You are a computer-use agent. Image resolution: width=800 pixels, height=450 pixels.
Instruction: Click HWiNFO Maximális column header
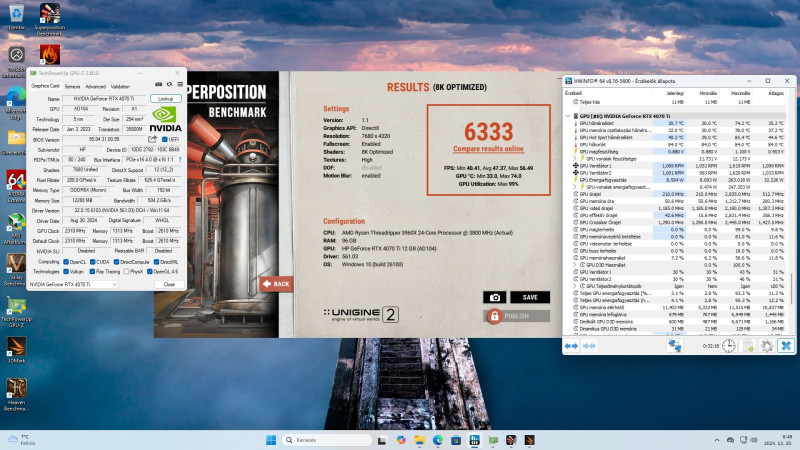pyautogui.click(x=740, y=93)
